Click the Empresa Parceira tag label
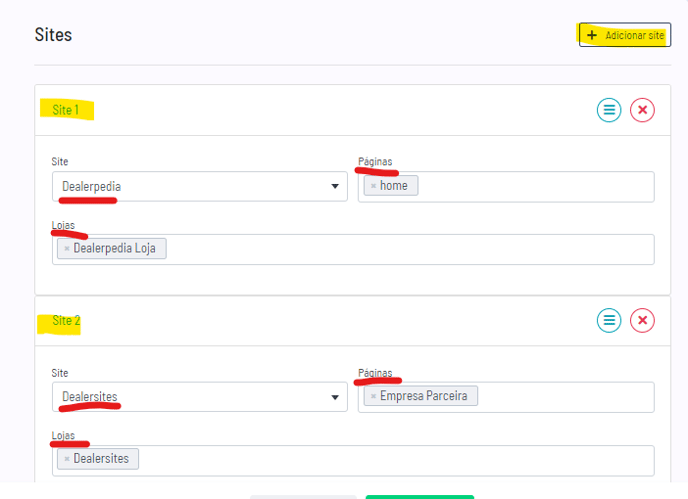The image size is (688, 499). pos(423,396)
